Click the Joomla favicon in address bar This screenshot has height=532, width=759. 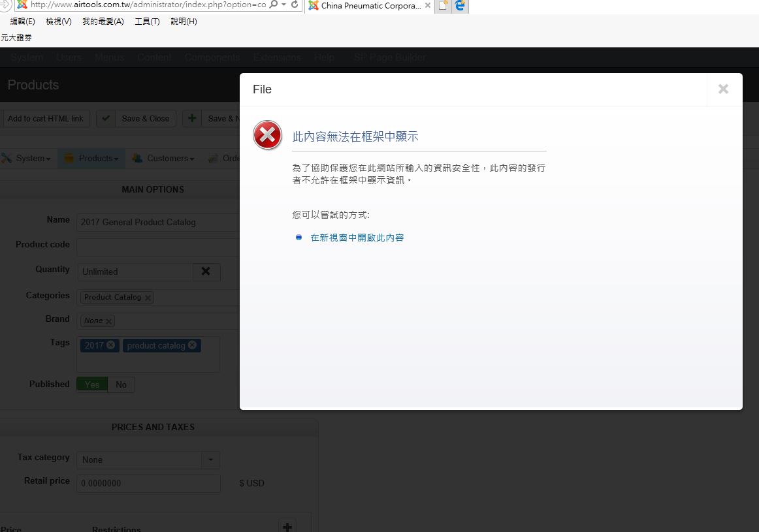coord(22,5)
